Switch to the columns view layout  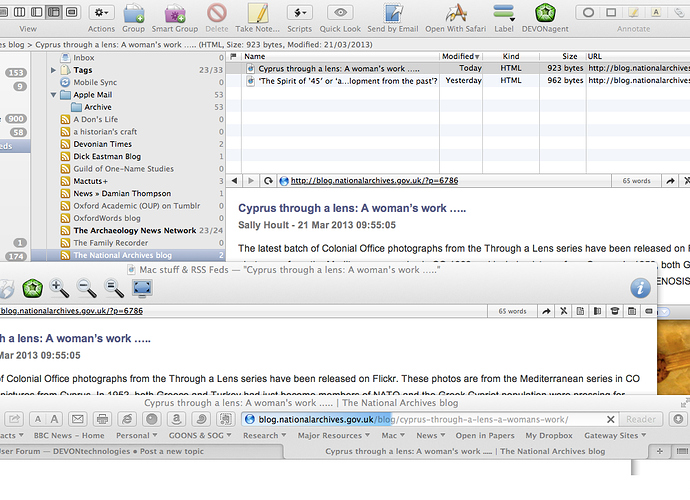coord(20,12)
